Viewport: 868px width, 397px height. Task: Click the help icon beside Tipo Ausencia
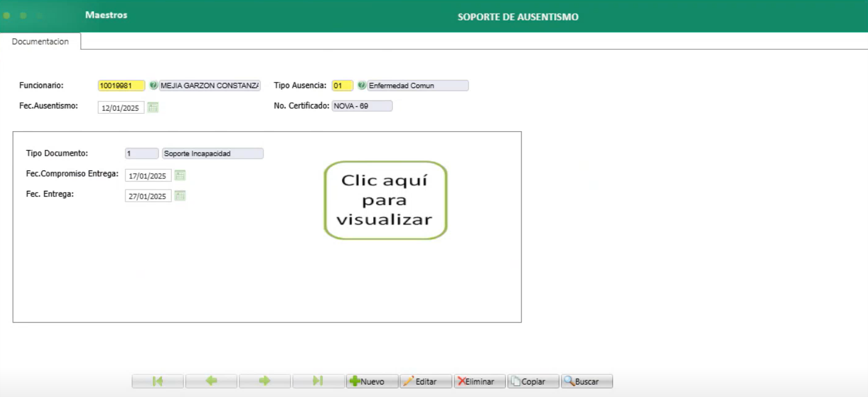pyautogui.click(x=363, y=85)
